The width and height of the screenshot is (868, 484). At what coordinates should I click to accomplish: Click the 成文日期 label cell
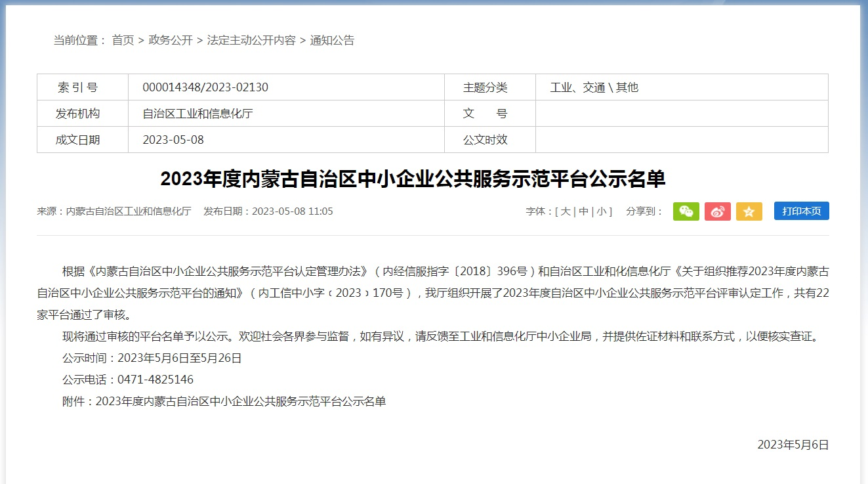click(x=83, y=140)
